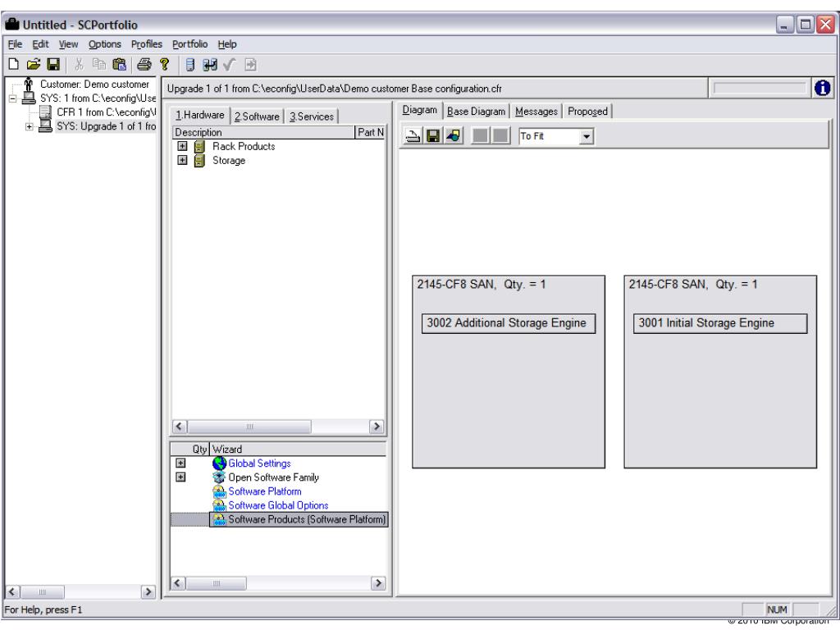Click the Rack Products folder icon

[x=199, y=147]
